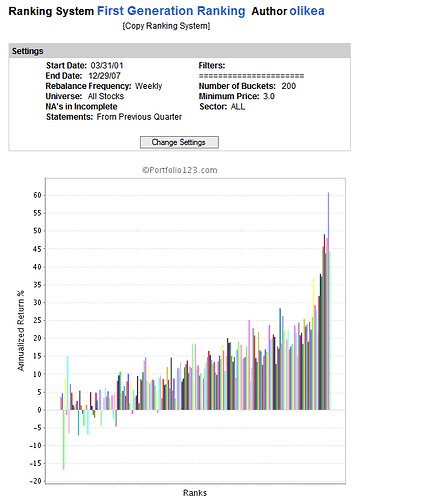Click the Rebalance Frequency Weekly value
437x500 pixels.
(148, 86)
